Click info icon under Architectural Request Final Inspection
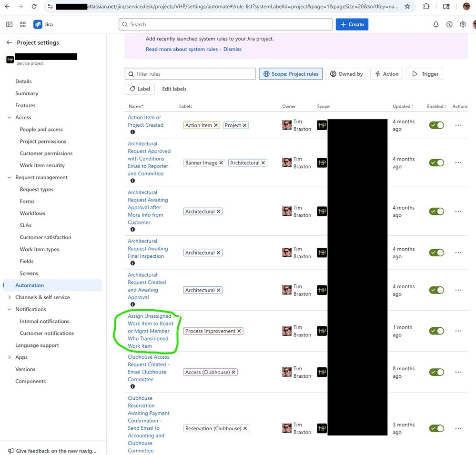The height and width of the screenshot is (455, 476). (x=132, y=263)
